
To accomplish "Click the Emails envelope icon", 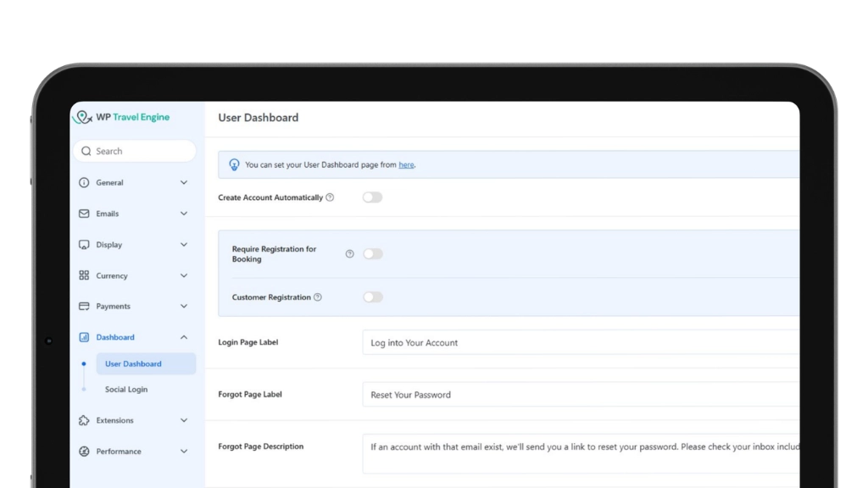I will [84, 213].
